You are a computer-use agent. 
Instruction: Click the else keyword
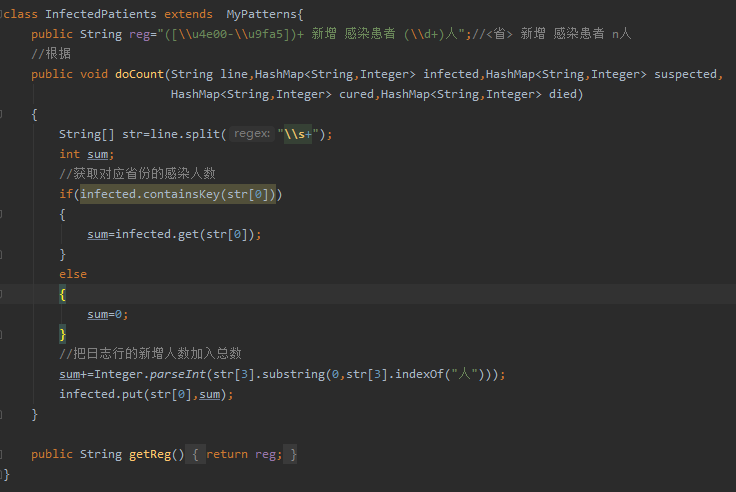(x=73, y=274)
